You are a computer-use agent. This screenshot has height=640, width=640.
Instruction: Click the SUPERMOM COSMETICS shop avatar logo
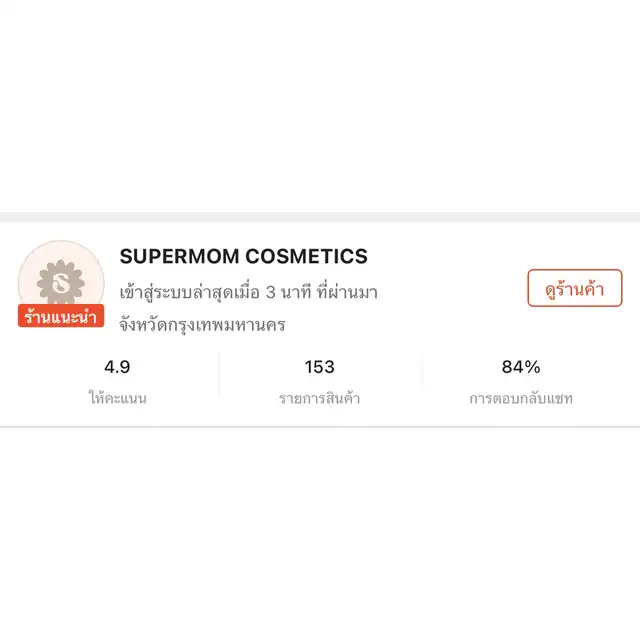(x=62, y=279)
